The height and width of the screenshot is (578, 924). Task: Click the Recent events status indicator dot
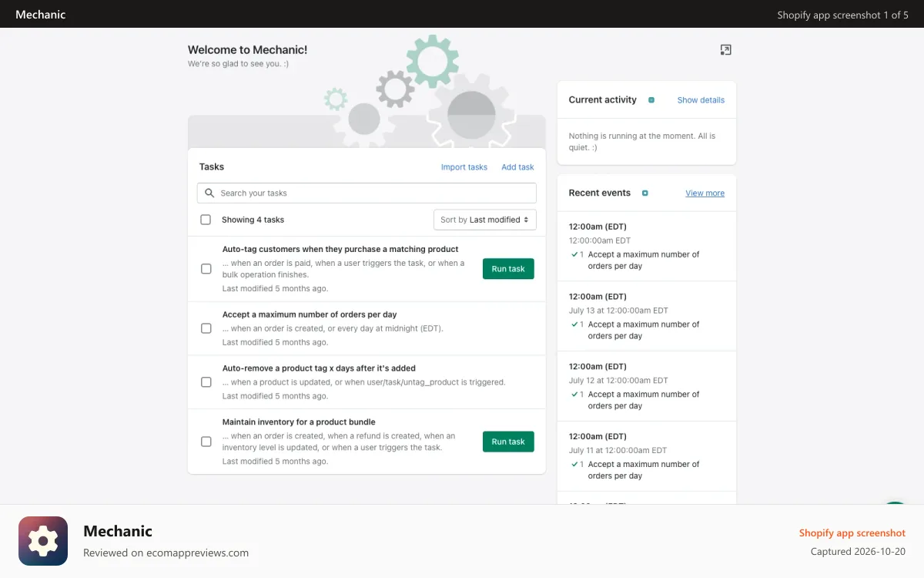645,193
